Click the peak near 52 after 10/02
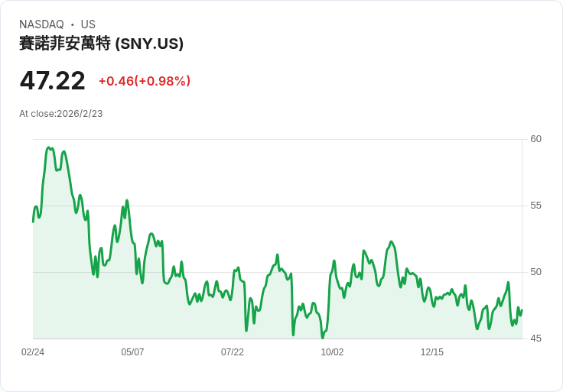The width and height of the screenshot is (563, 392). coord(391,241)
